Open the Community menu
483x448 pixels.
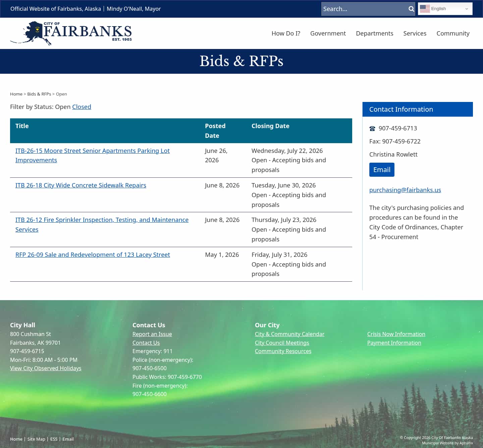(x=453, y=34)
